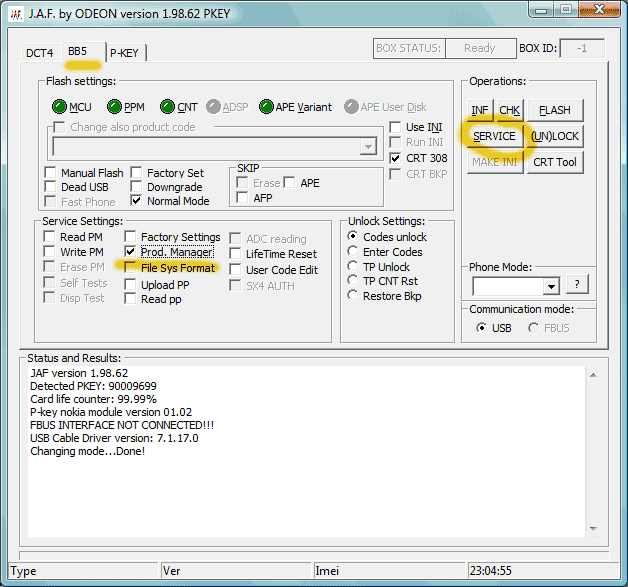The image size is (628, 587).
Task: Check the File Sys Format option
Action: click(x=130, y=267)
